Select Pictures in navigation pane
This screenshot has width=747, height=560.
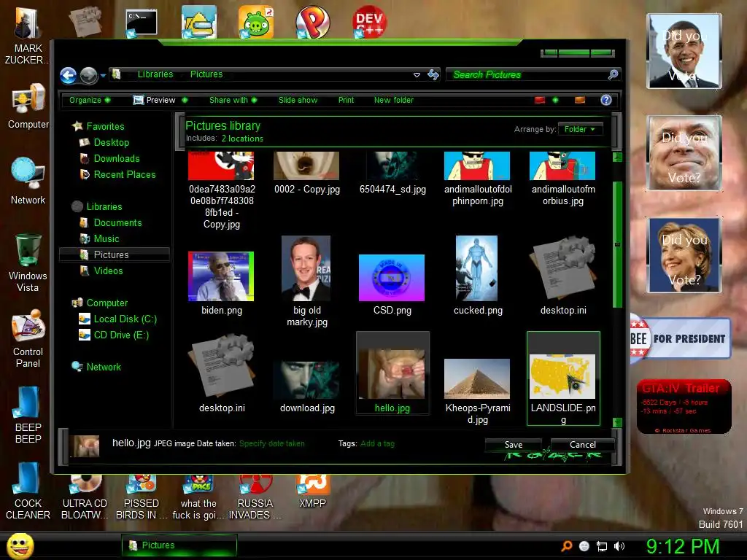[x=115, y=254]
